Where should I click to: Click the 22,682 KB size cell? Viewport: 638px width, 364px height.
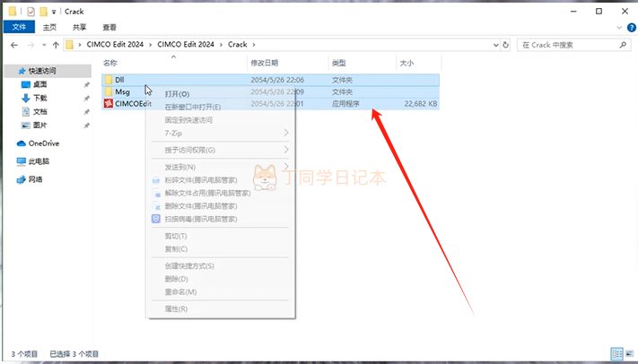(421, 104)
